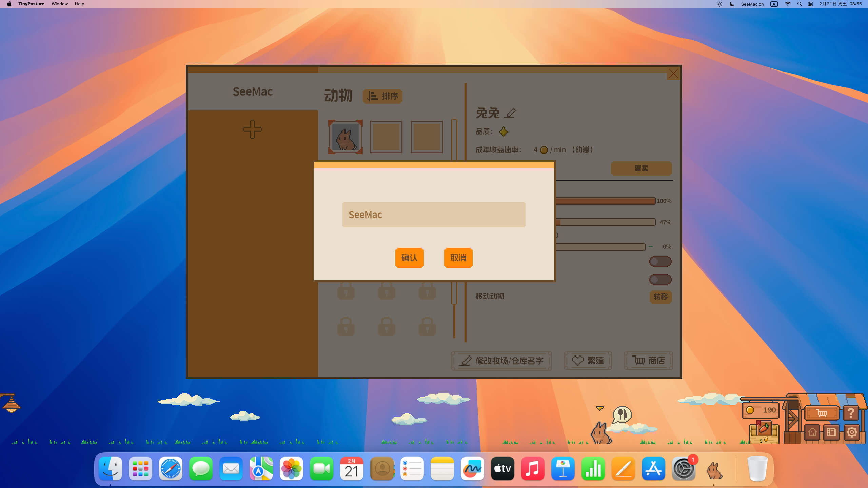Focus the SeeMac name input field
Screen dimensions: 868x488
coord(434,215)
